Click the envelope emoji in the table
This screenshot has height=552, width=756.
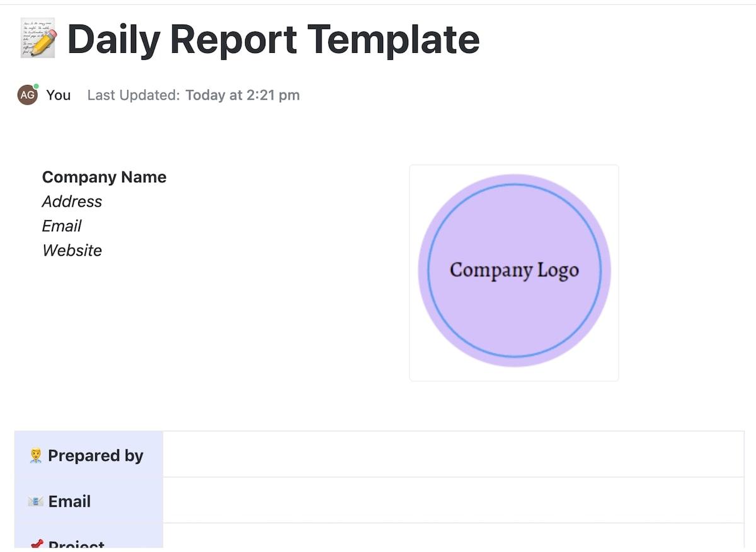point(35,502)
